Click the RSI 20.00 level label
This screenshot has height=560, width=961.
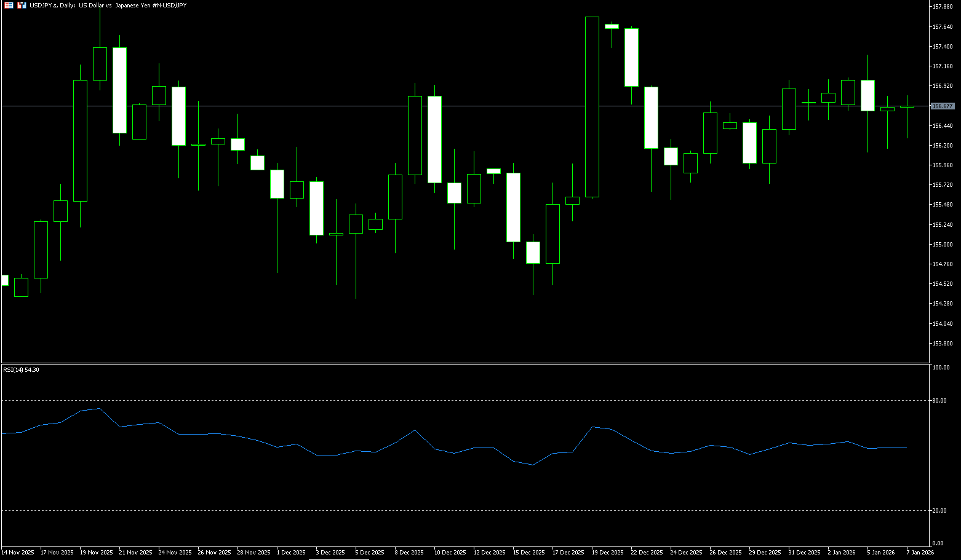[x=939, y=511]
